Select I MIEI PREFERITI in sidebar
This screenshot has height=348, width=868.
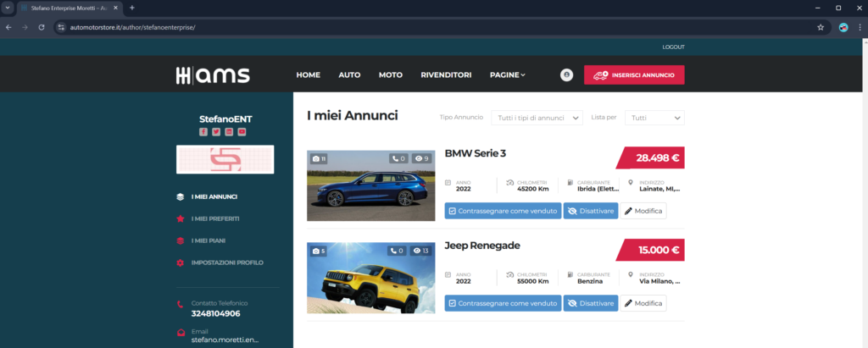215,218
